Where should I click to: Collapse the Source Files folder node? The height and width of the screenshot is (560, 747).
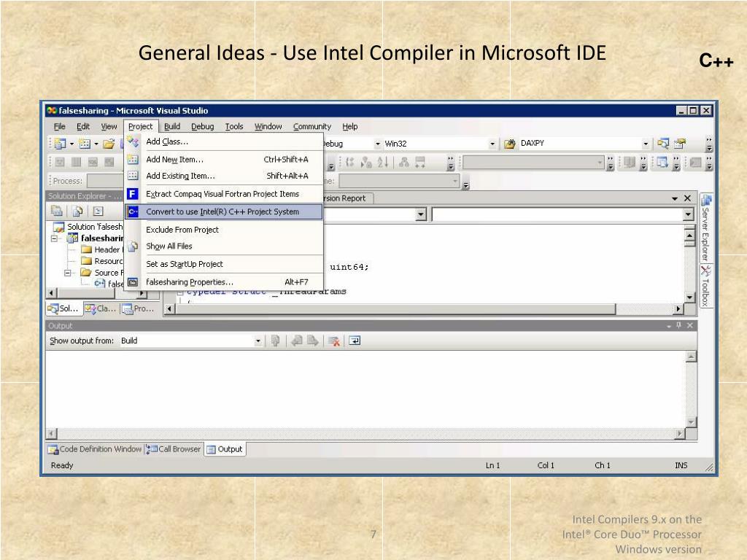[68, 273]
